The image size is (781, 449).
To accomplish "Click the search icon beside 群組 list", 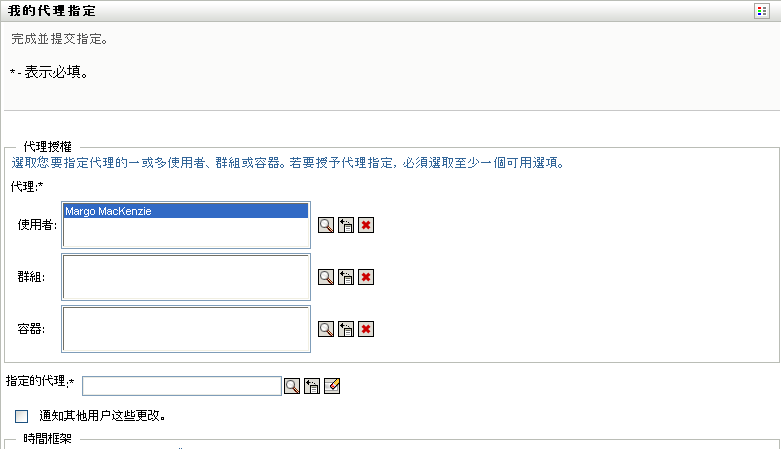I will click(326, 277).
